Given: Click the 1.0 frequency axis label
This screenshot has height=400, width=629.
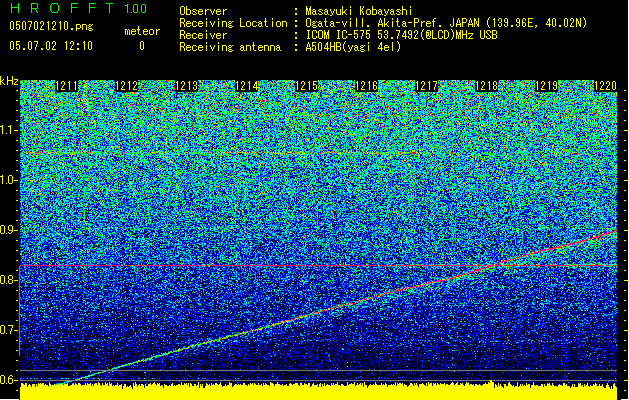Looking at the screenshot, I should click(x=9, y=181).
